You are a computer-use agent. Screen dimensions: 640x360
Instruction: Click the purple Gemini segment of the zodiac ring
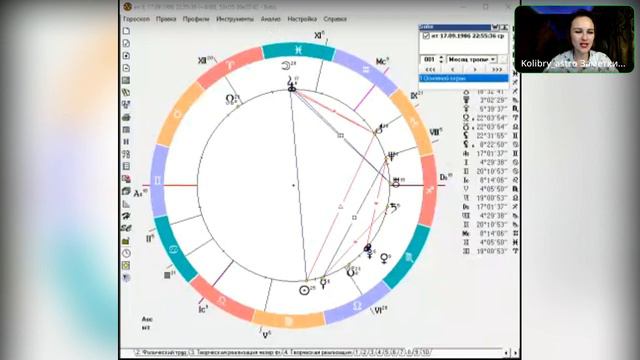click(x=159, y=180)
